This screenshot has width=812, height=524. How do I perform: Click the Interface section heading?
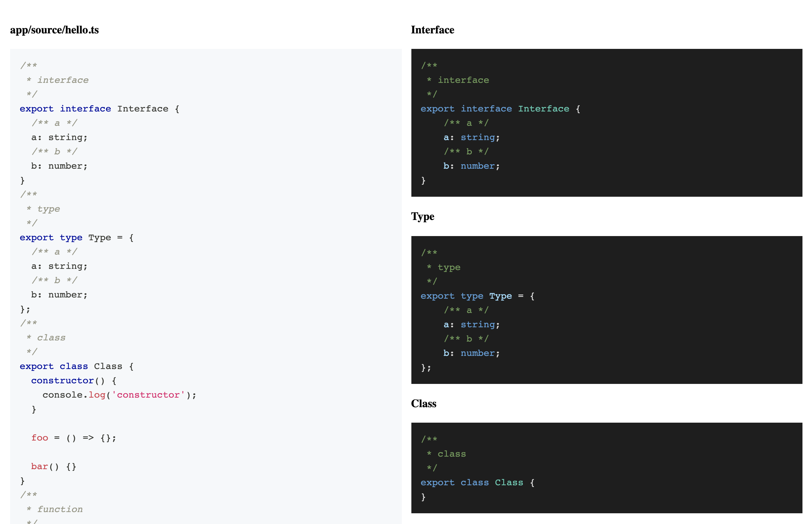pyautogui.click(x=432, y=30)
